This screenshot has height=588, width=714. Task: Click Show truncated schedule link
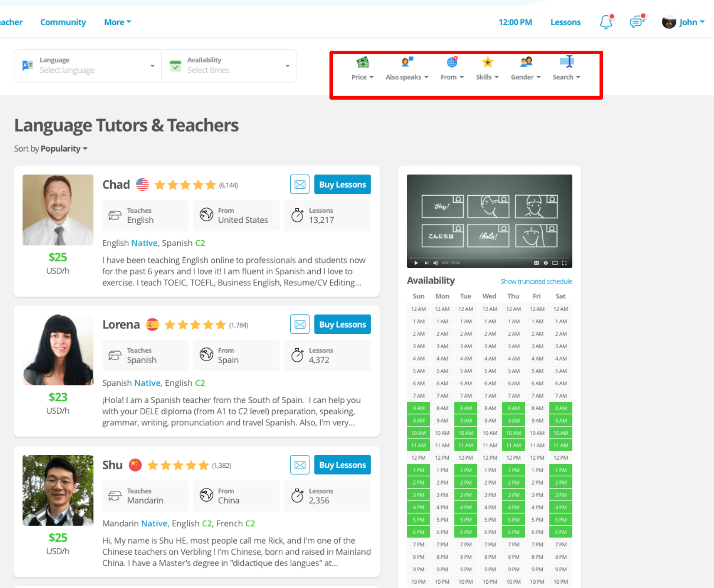(x=536, y=281)
